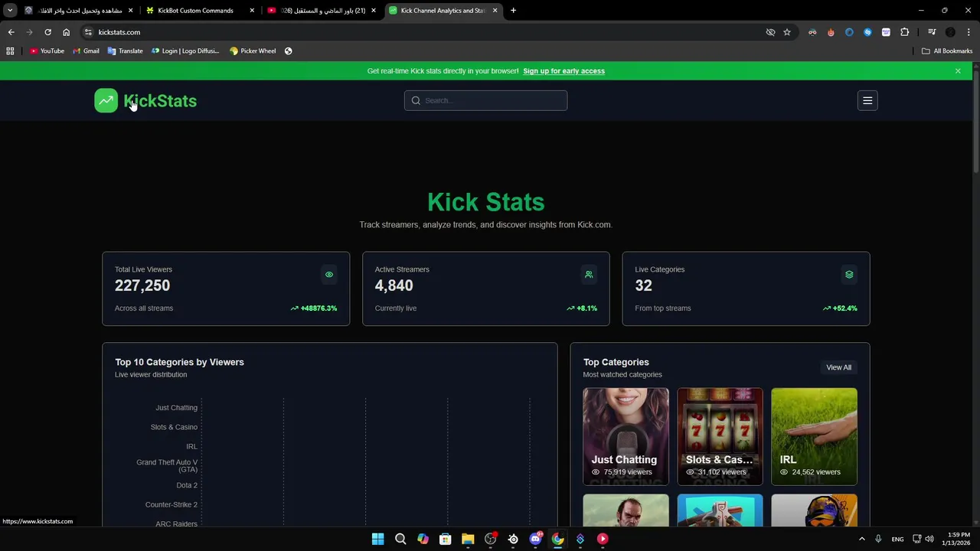The height and width of the screenshot is (551, 980).
Task: Click the search box magnifier icon
Action: tap(416, 100)
